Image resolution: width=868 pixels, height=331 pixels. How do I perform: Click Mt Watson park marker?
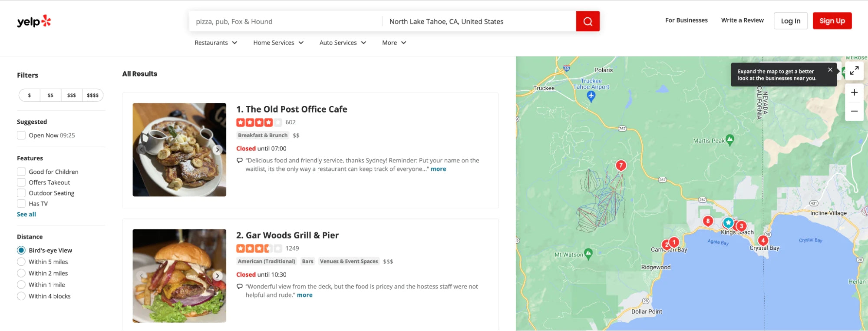click(x=588, y=254)
